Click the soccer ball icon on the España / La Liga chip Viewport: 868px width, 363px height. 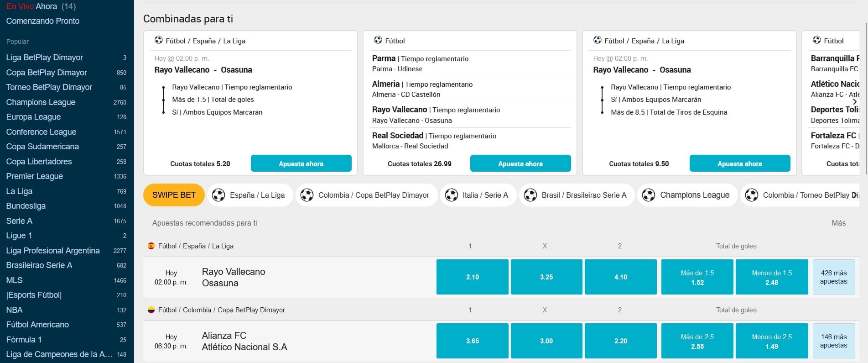[x=218, y=195]
